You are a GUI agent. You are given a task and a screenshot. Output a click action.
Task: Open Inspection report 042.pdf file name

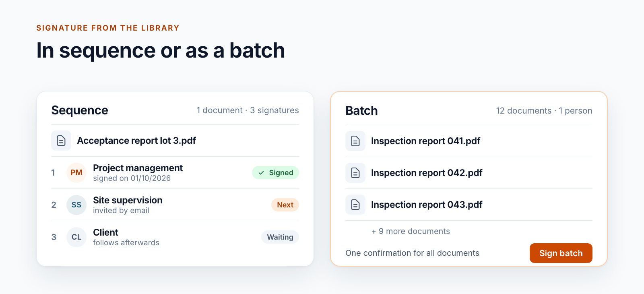[427, 173]
